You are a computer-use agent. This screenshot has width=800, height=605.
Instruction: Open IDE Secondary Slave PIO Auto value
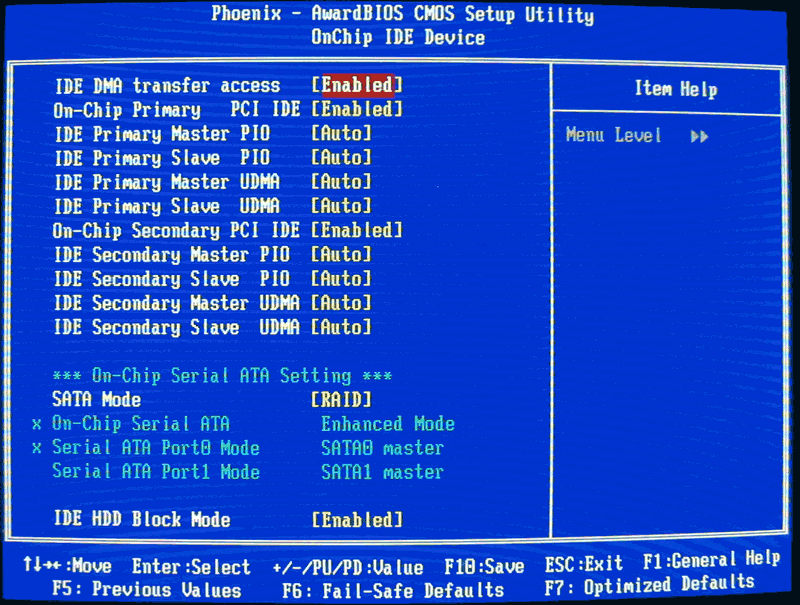coord(341,279)
